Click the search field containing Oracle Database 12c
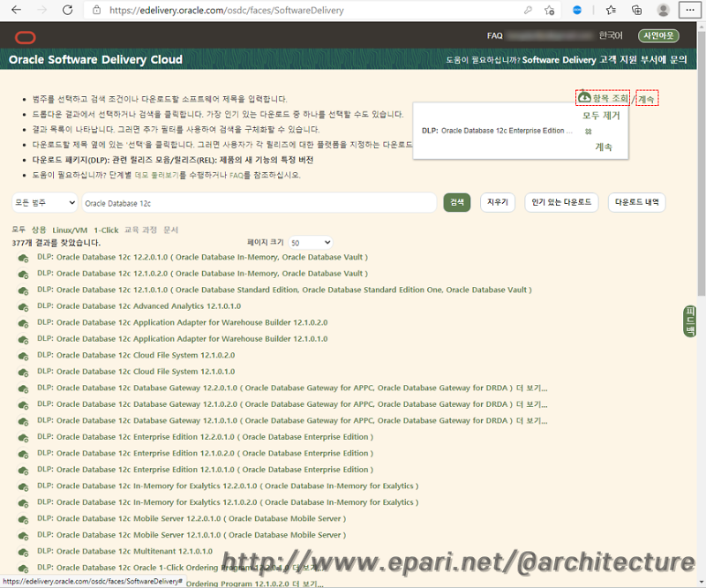Viewport: 706px width, 588px height. click(x=259, y=203)
